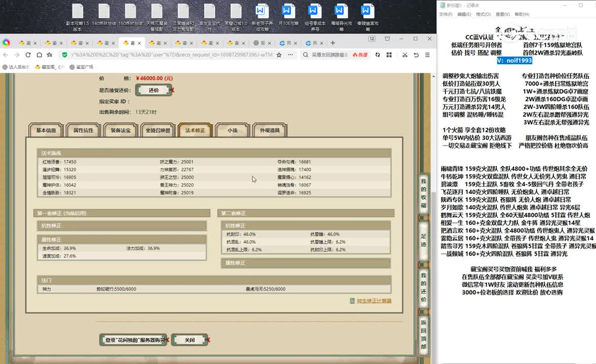Open the 雁塔异光攻略 document icon
The image size is (596, 364).
[x=341, y=18]
